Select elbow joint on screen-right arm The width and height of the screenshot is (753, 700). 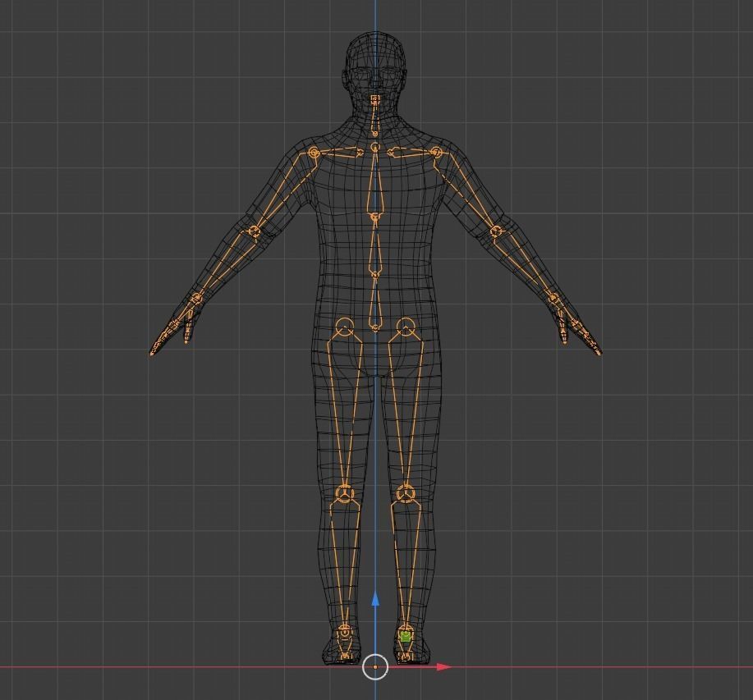(496, 231)
